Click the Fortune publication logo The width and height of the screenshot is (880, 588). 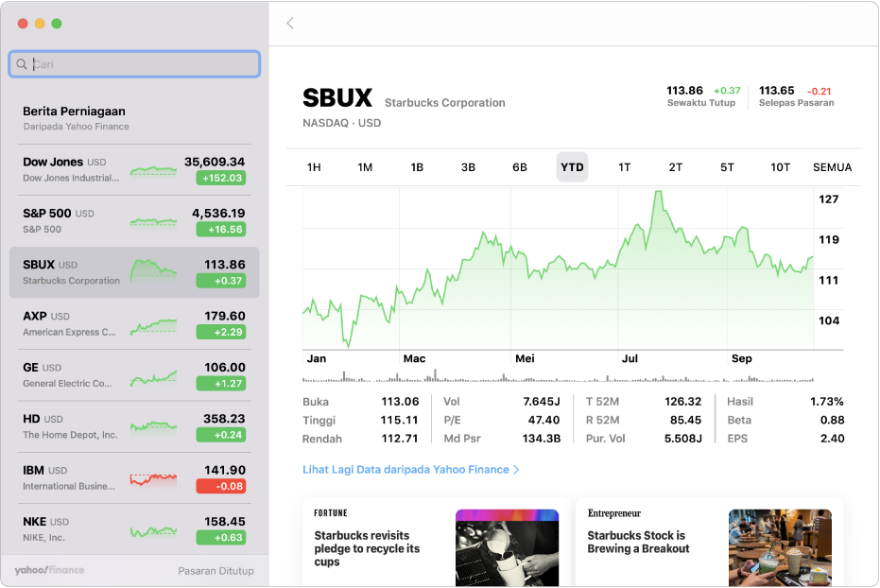coord(331,513)
